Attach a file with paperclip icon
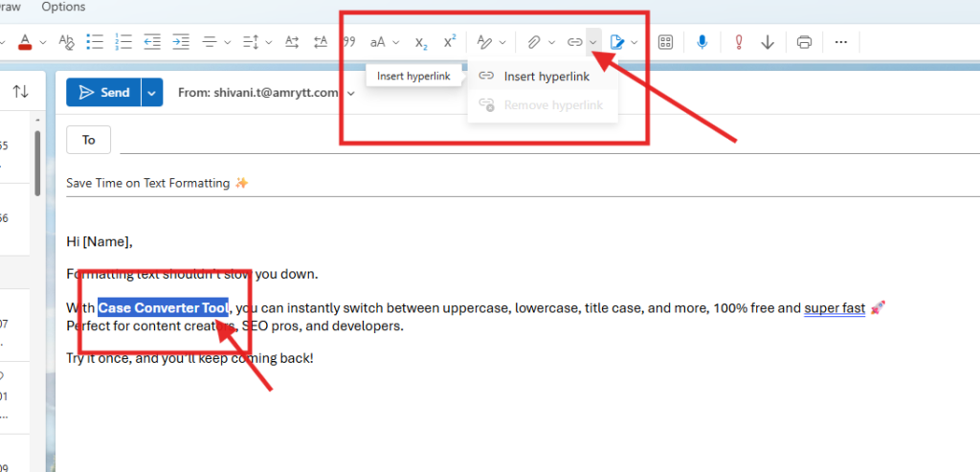The width and height of the screenshot is (980, 472). [x=533, y=42]
